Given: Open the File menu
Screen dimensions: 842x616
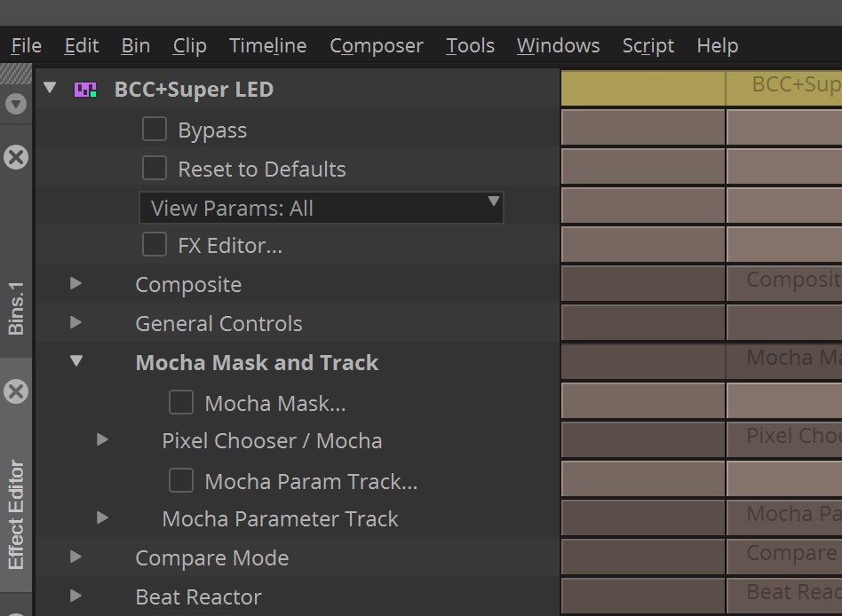Looking at the screenshot, I should (x=27, y=45).
